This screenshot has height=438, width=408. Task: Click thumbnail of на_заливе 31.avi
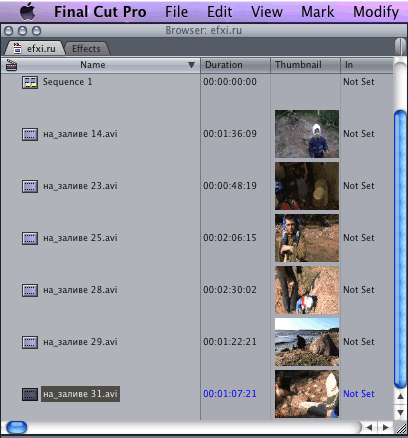pos(307,394)
